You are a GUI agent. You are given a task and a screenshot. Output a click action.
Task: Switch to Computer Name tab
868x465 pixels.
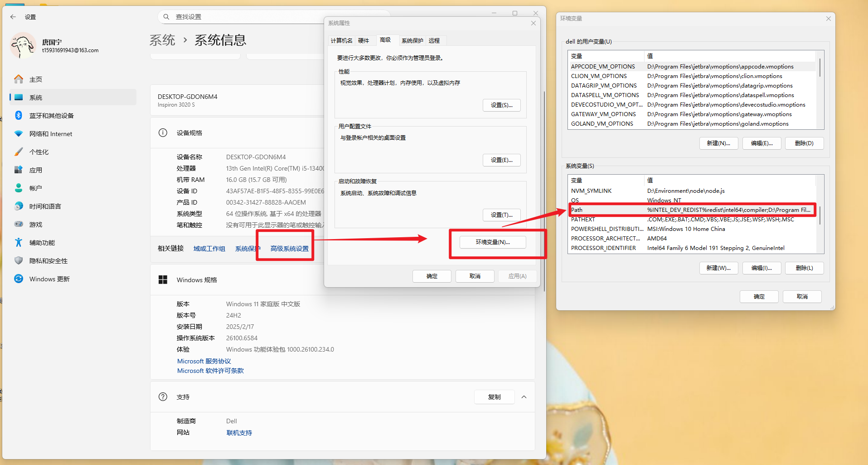341,41
